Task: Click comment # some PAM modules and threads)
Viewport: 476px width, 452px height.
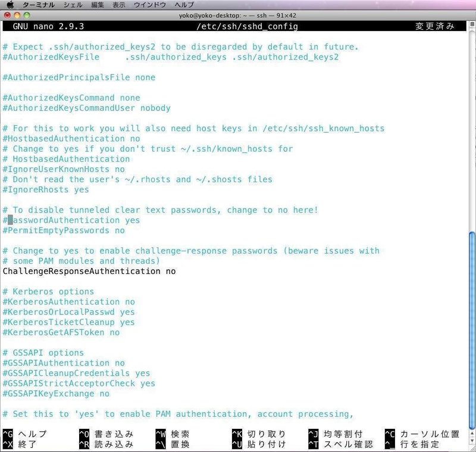Action: point(82,261)
